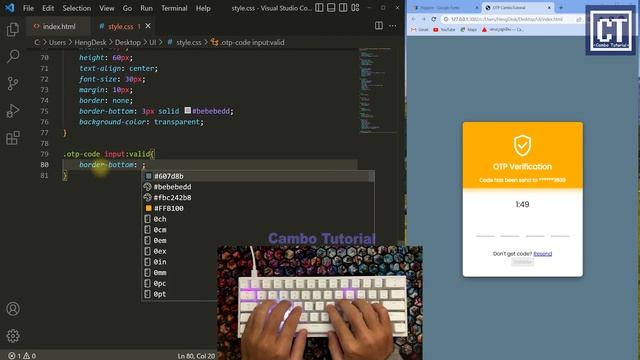The width and height of the screenshot is (640, 360).
Task: Open the Explorer view in activity bar
Action: click(13, 29)
